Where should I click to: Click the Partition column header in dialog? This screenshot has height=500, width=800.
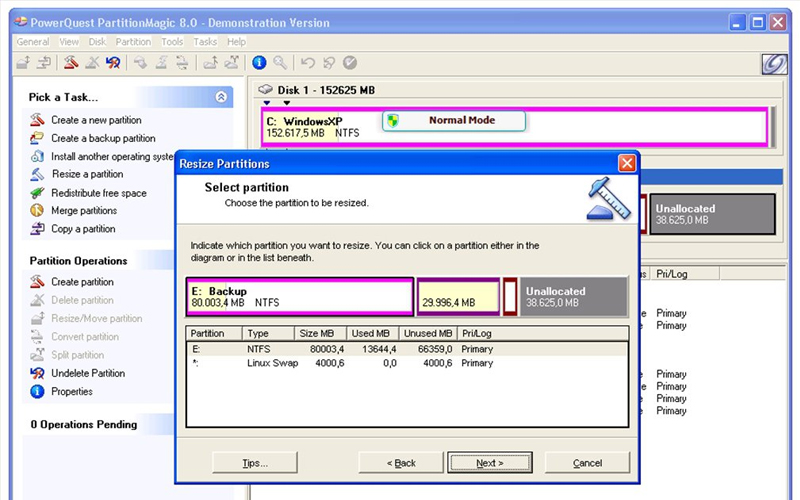[214, 333]
